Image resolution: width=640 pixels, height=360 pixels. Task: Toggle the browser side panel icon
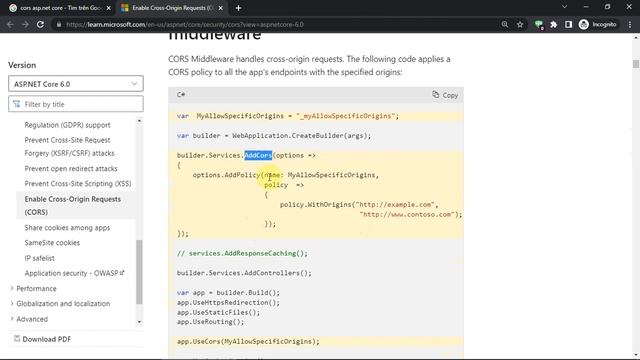(x=568, y=24)
